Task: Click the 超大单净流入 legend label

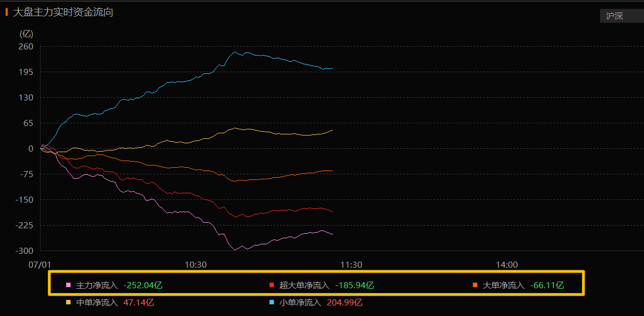Action: coord(304,285)
